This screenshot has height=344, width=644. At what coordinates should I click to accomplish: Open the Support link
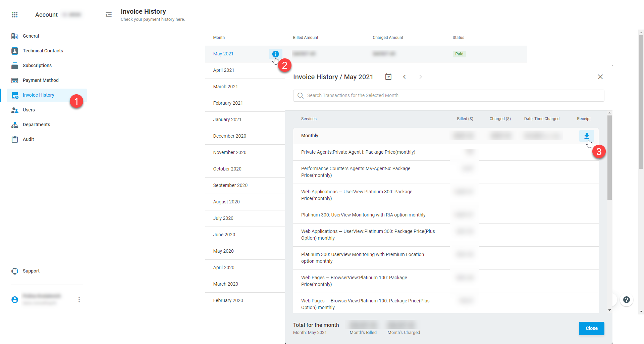tap(31, 271)
